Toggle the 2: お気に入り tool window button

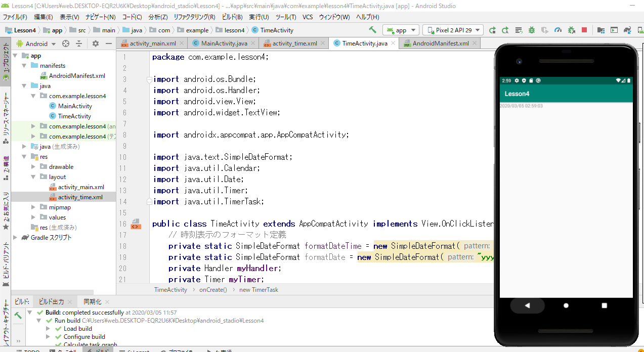(6, 210)
